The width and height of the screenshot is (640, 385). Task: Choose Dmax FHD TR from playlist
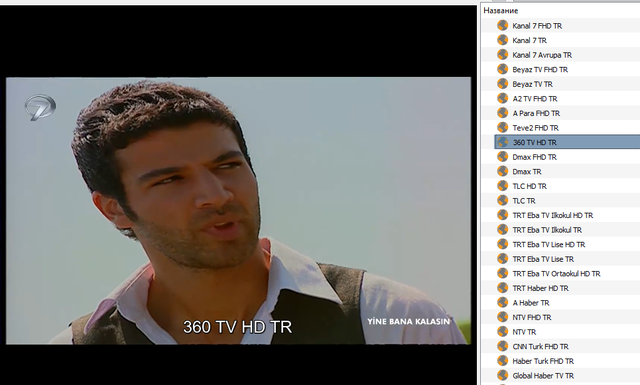tap(534, 157)
